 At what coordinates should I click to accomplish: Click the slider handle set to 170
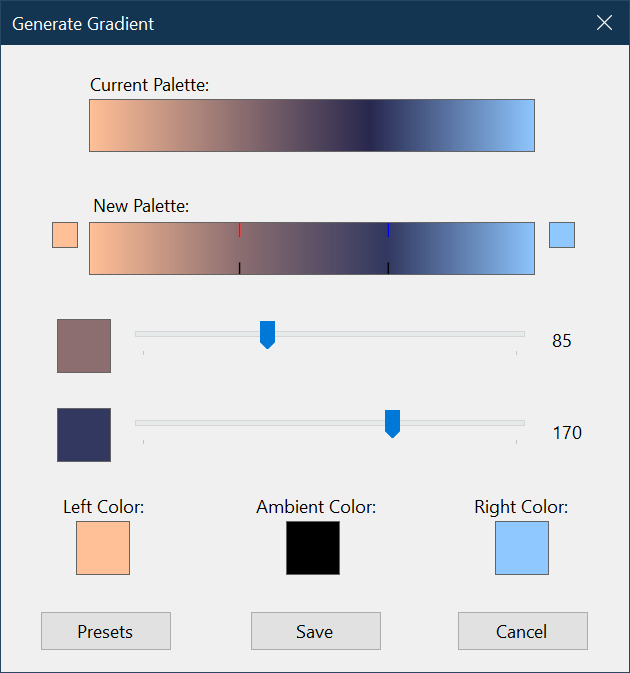393,424
